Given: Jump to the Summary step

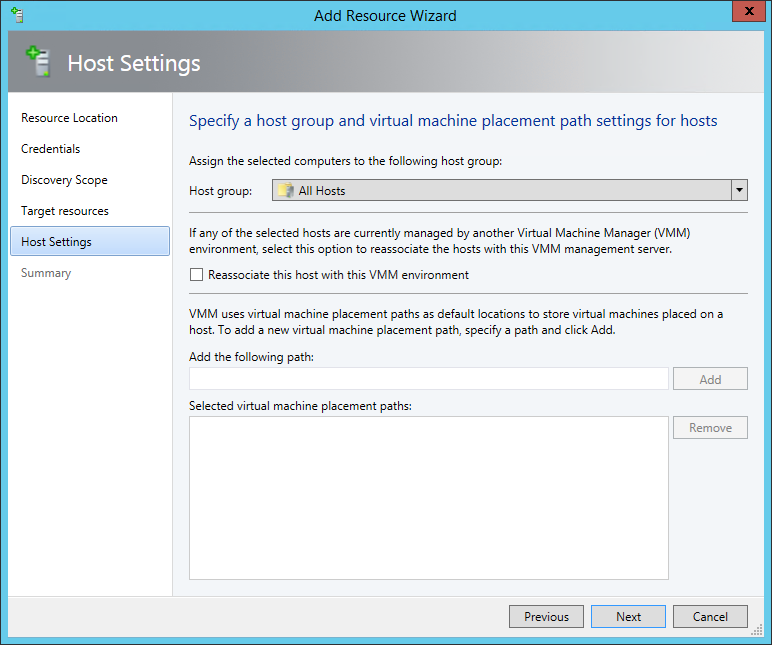Looking at the screenshot, I should [x=46, y=273].
